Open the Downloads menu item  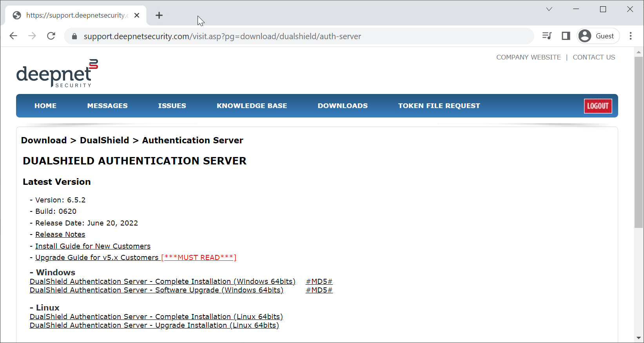click(342, 106)
